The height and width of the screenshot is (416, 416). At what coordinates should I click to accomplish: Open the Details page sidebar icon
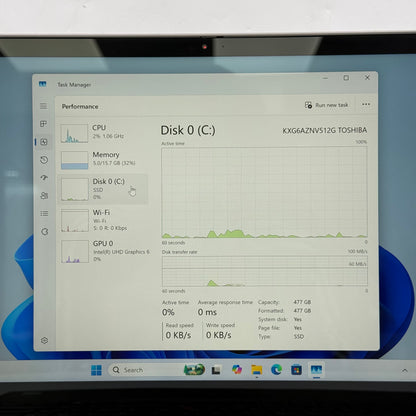coord(44,213)
